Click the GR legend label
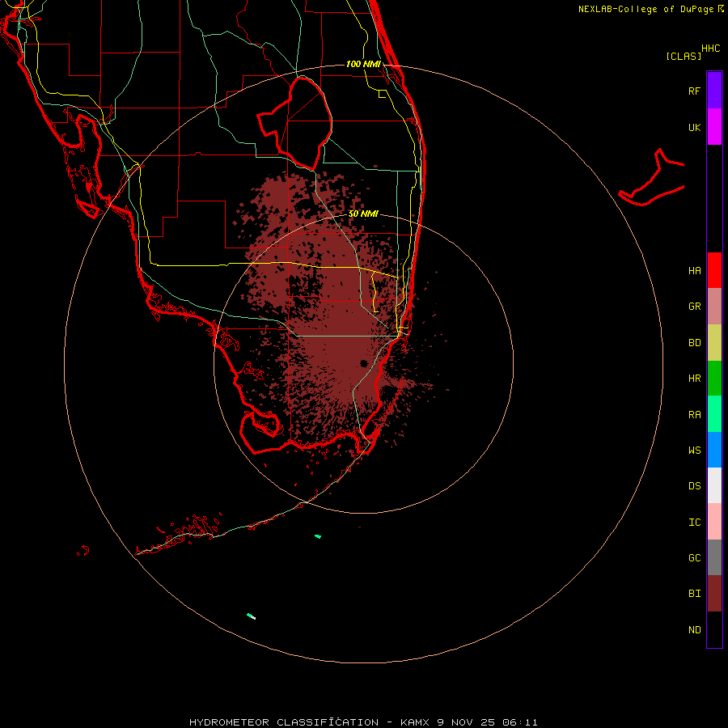Image resolution: width=728 pixels, height=728 pixels. tap(694, 307)
